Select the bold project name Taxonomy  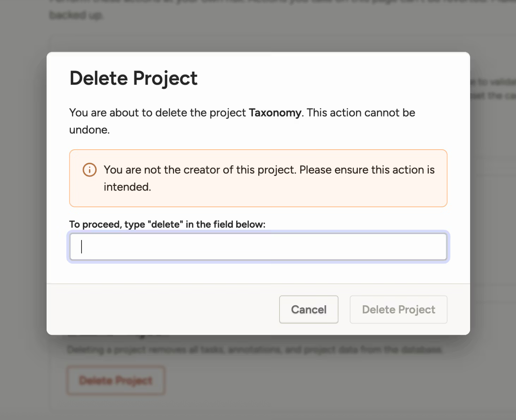(275, 113)
